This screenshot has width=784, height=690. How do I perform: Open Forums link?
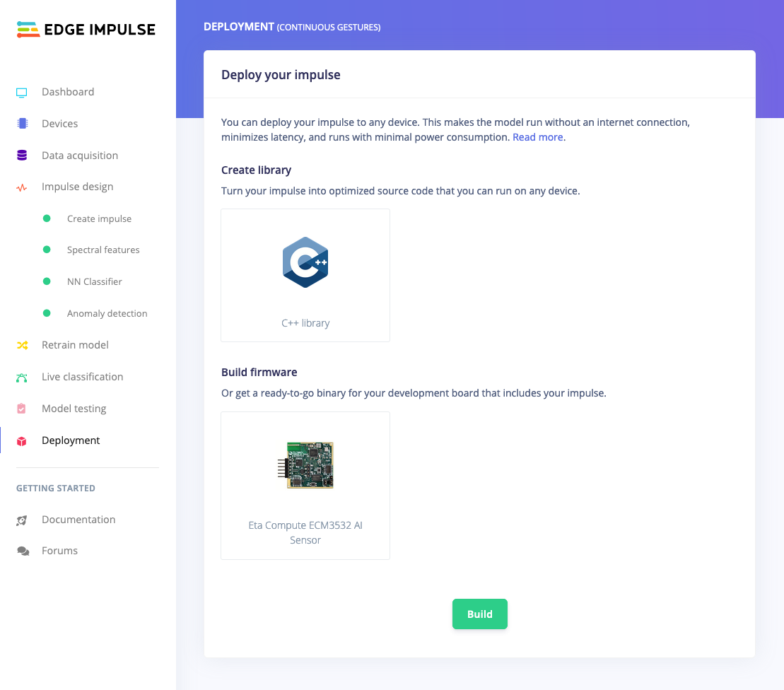(x=59, y=551)
